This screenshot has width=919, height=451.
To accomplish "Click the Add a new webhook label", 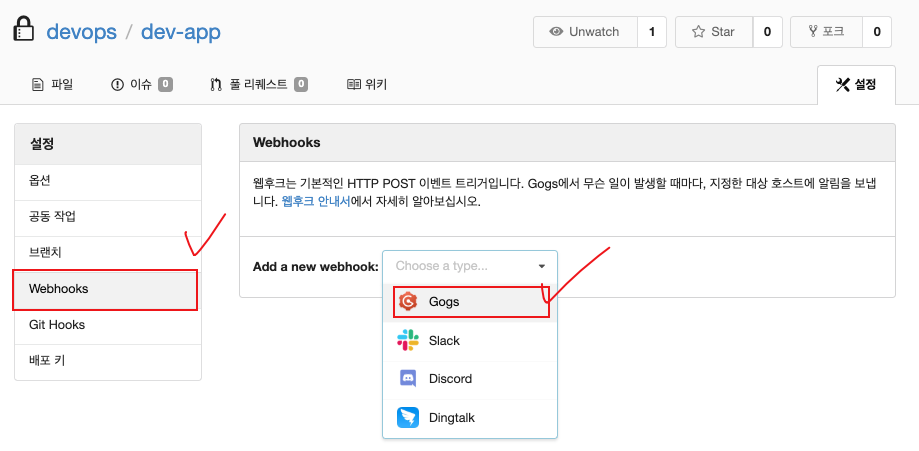I will (315, 267).
